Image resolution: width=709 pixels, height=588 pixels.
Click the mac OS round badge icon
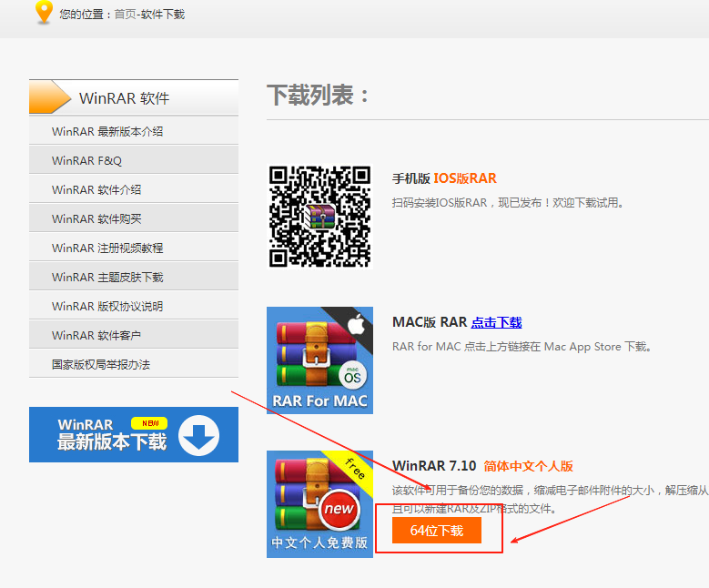pos(353,375)
